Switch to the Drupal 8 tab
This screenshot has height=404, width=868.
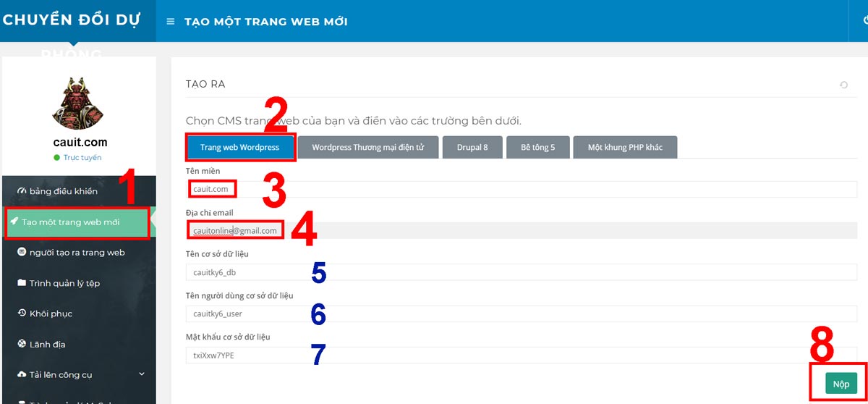(x=472, y=148)
